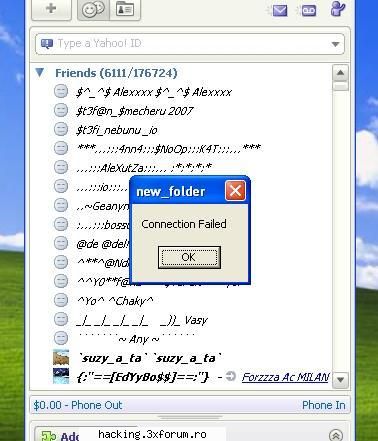Viewport: 378px width, 441px height.
Task: Click offline face icon next to ~ Any ~
Action: [x=61, y=338]
